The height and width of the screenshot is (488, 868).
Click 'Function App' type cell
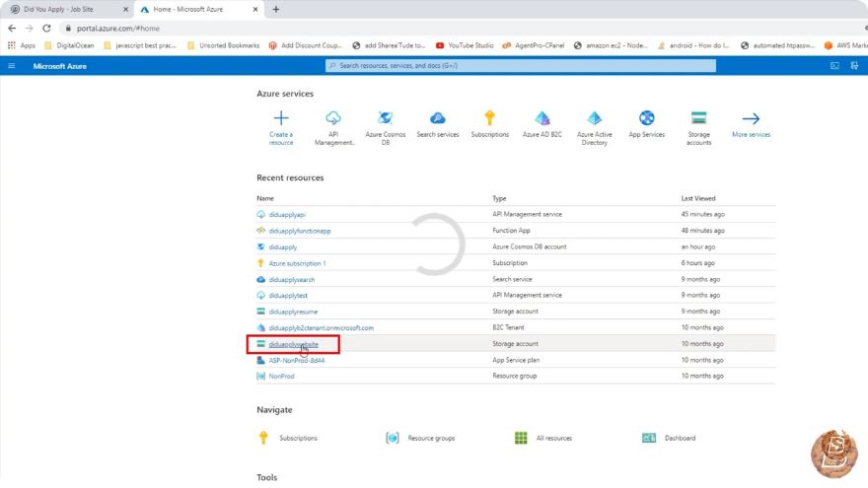(511, 230)
